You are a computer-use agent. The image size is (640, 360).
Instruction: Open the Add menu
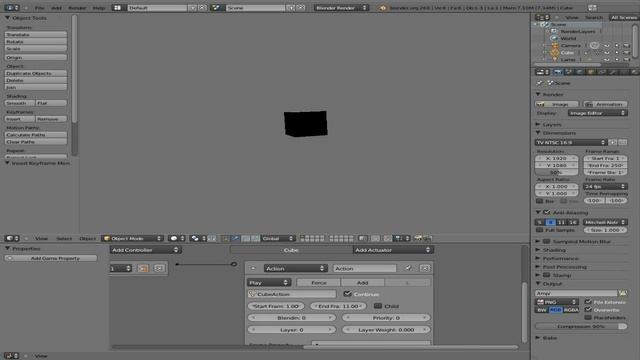56,8
